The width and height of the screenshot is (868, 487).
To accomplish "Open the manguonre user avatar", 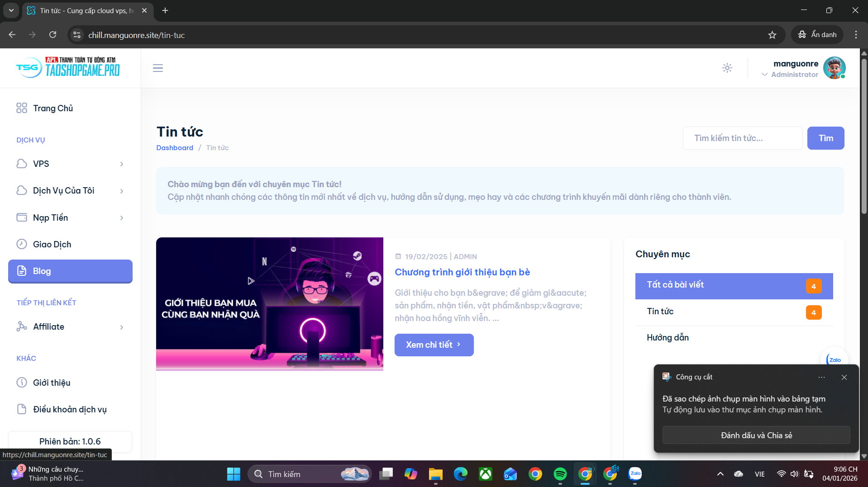I will tap(834, 68).
